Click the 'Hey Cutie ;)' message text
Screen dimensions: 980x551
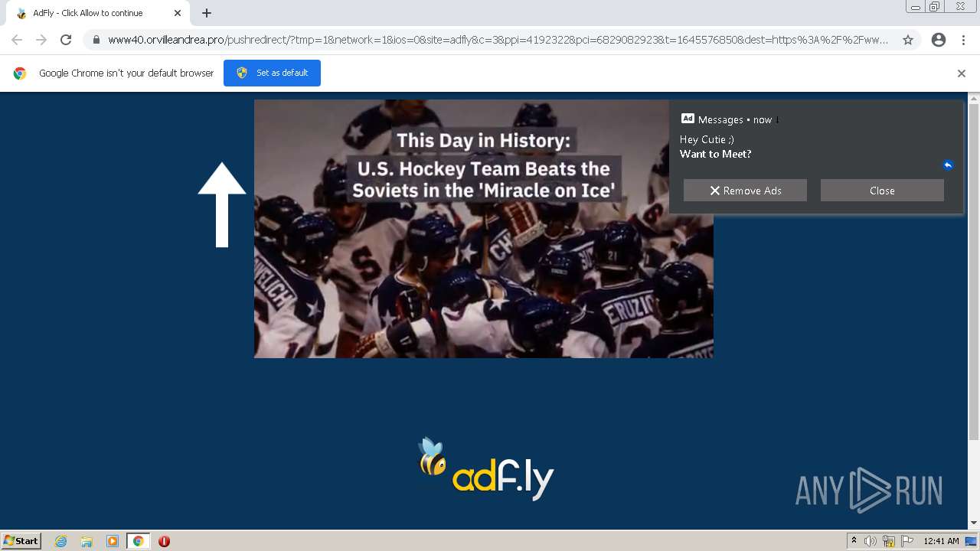[707, 139]
